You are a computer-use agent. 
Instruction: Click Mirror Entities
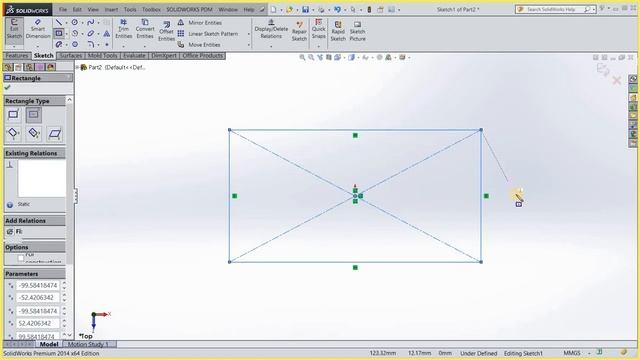(200, 23)
